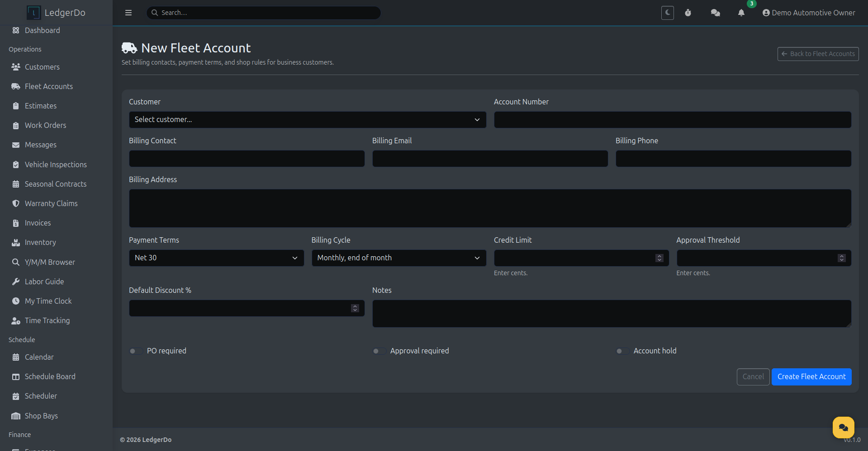Screen dimensions: 868x451
Task: Open the floating chat widget button
Action: [x=843, y=427]
